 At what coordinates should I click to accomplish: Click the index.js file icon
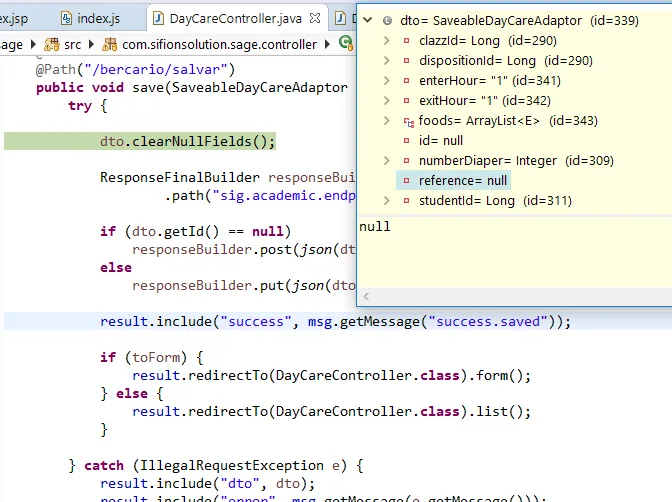click(66, 18)
